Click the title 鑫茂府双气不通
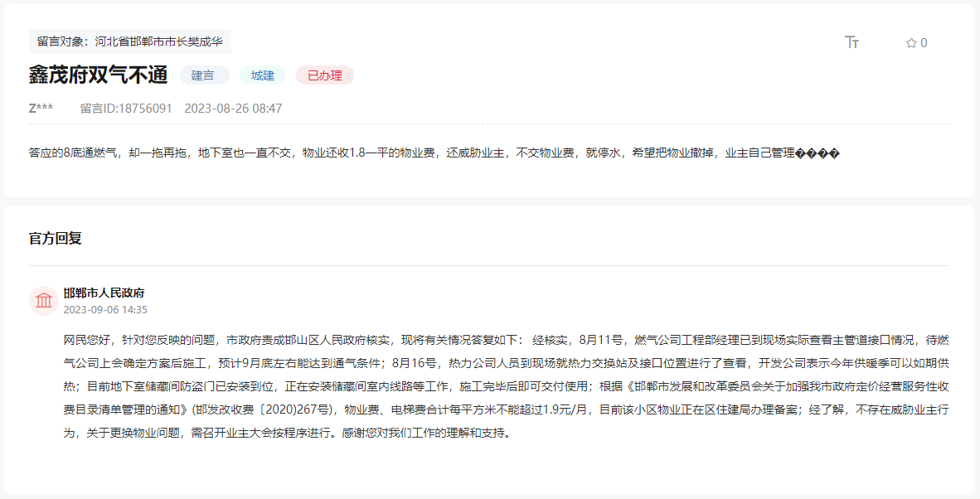The image size is (980, 499). pos(98,75)
